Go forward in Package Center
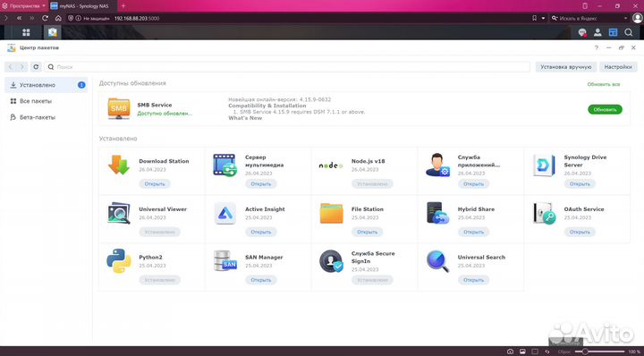The width and height of the screenshot is (644, 356). [x=21, y=66]
